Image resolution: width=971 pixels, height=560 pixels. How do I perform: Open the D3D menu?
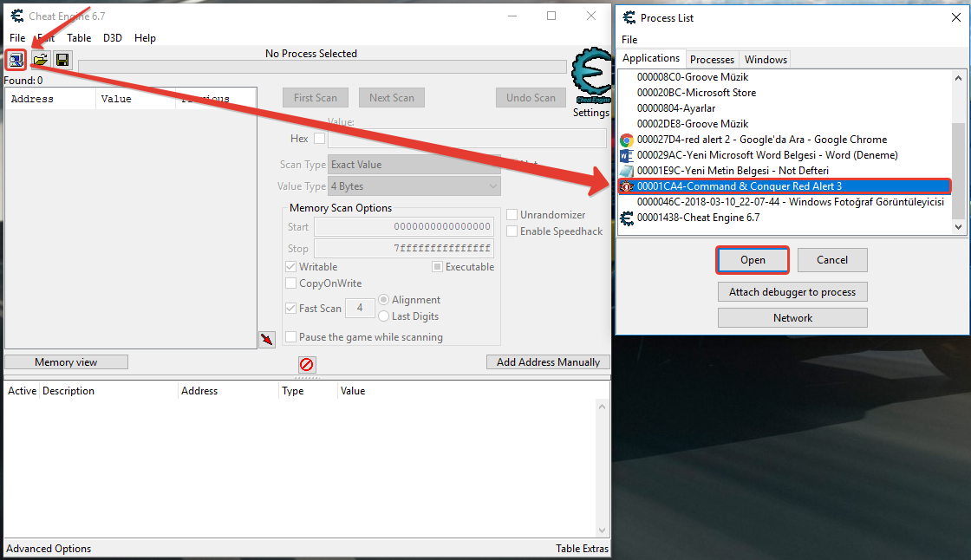click(113, 38)
